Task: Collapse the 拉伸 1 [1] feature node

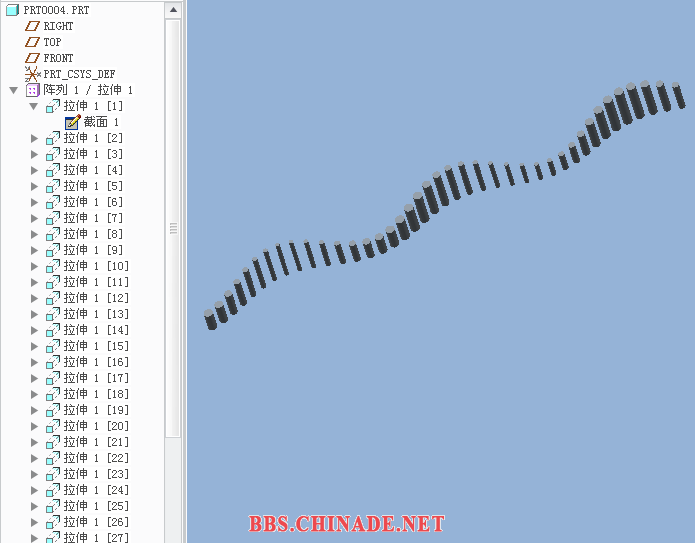Action: pos(34,106)
